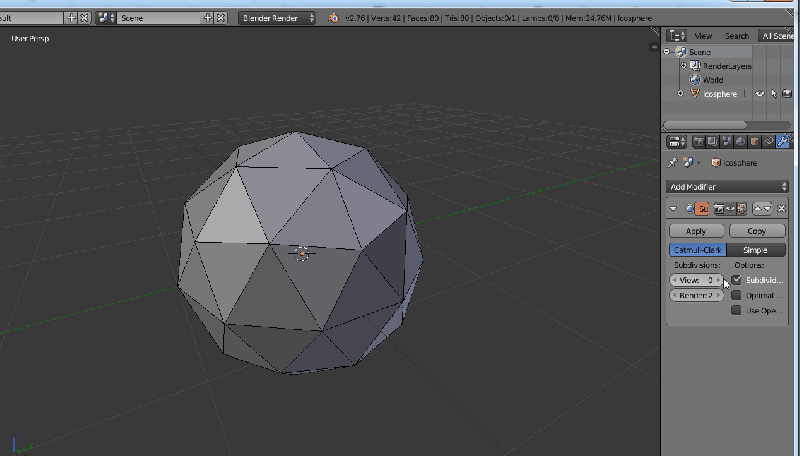Click the RenderLayers icon in outliner
Screen dimensions: 800x456
click(695, 66)
